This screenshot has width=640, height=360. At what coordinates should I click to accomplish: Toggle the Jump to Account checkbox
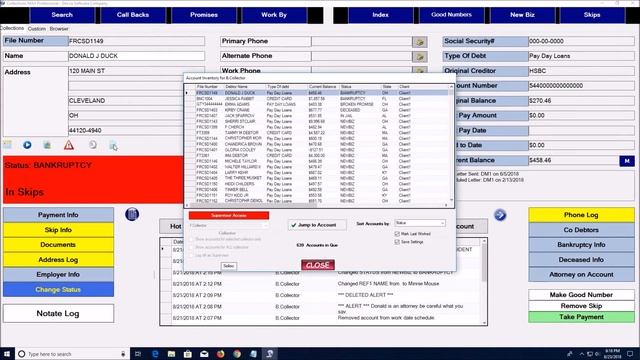pyautogui.click(x=317, y=225)
